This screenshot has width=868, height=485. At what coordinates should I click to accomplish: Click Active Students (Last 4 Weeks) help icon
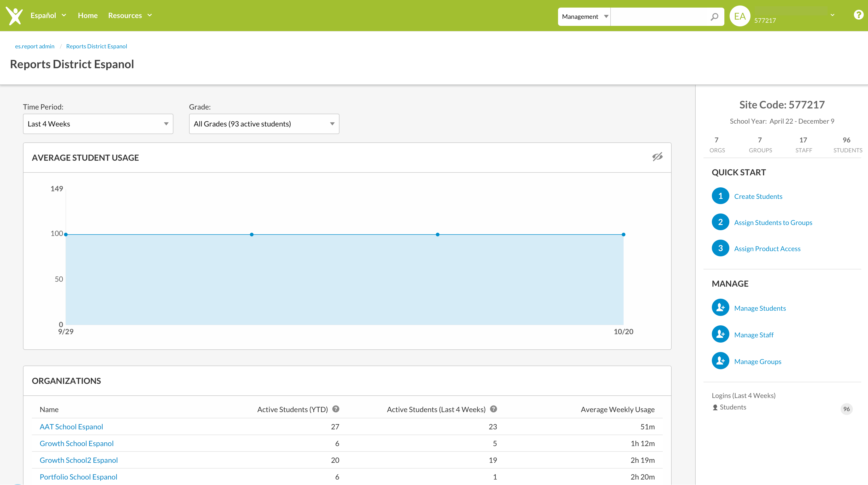pyautogui.click(x=493, y=409)
